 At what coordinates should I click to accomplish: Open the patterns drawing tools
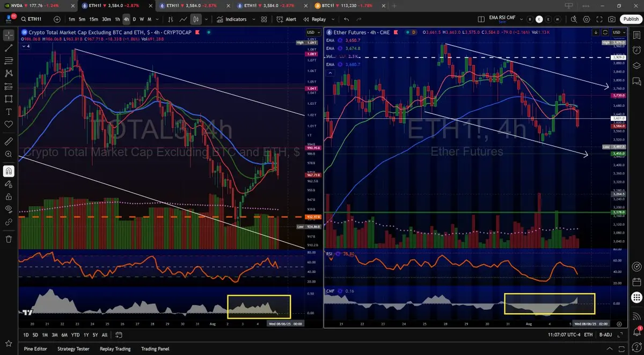click(9, 74)
